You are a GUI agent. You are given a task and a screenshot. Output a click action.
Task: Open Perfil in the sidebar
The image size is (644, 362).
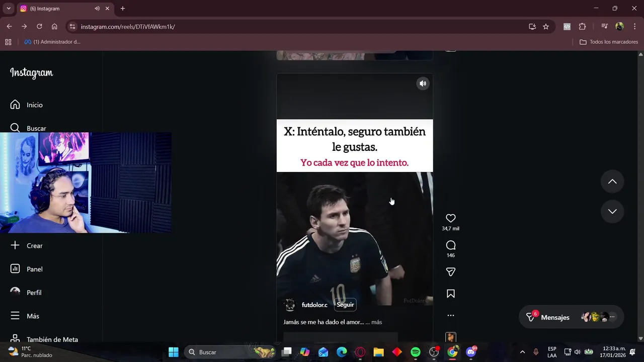[x=26, y=292]
